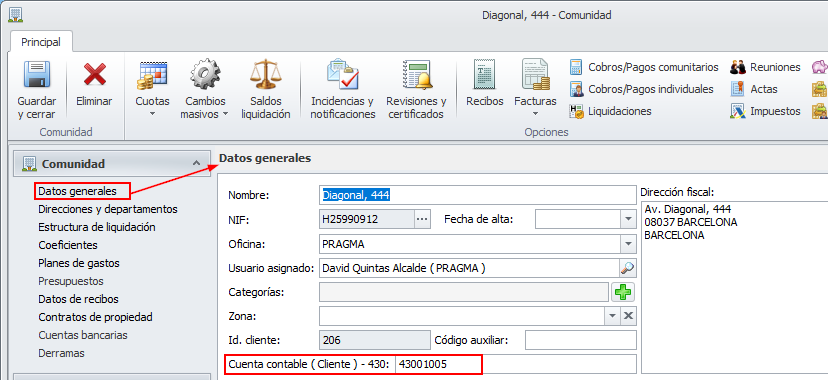Open the Facturas icon

[x=535, y=74]
